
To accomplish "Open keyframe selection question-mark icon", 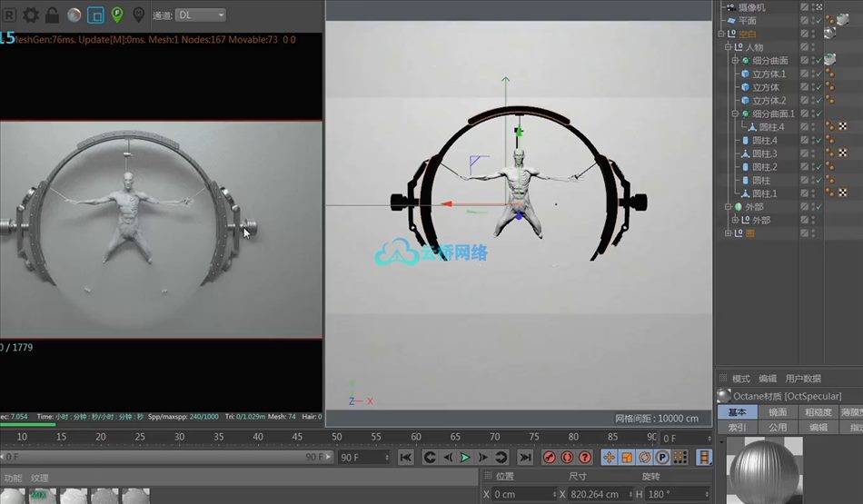I will coord(585,457).
